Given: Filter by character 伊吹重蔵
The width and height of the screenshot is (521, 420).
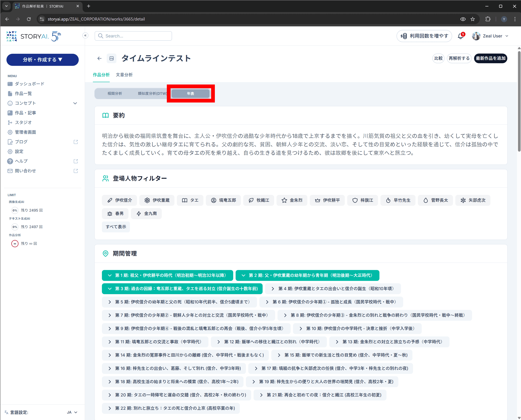Looking at the screenshot, I should click(x=157, y=200).
